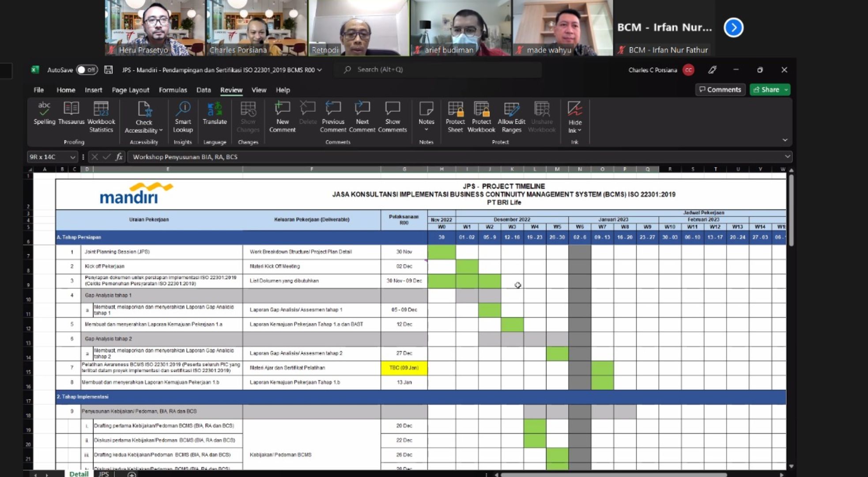Click the Excel app icon
868x477 pixels.
(35, 70)
